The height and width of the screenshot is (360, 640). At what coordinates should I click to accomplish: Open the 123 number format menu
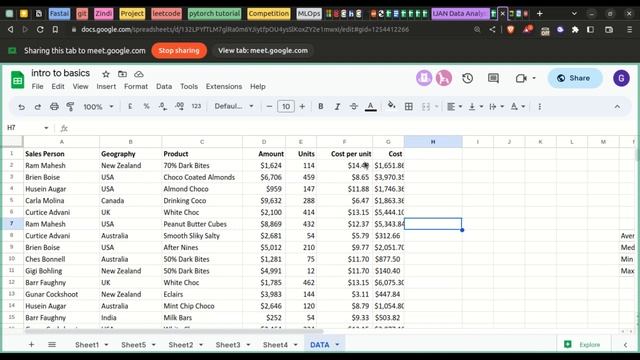coord(196,107)
